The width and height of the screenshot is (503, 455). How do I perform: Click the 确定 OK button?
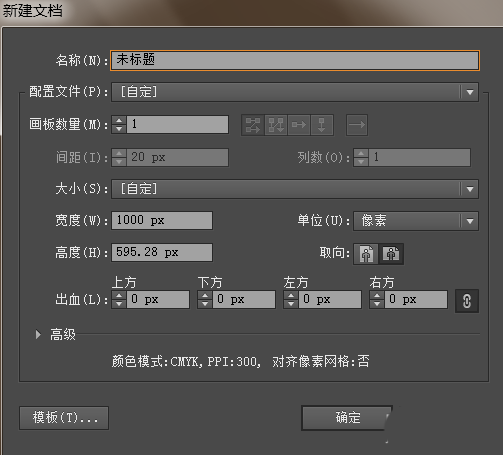[x=347, y=418]
